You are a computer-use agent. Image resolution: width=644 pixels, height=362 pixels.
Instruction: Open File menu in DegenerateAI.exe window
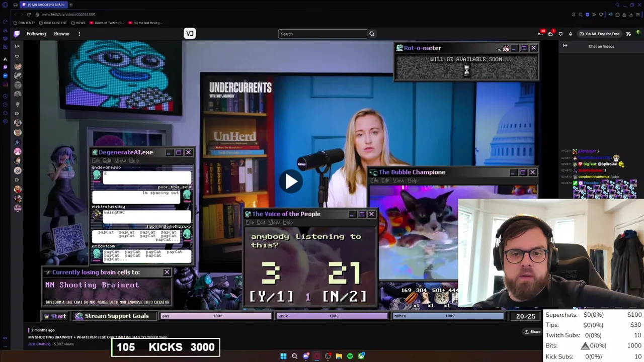coord(96,160)
